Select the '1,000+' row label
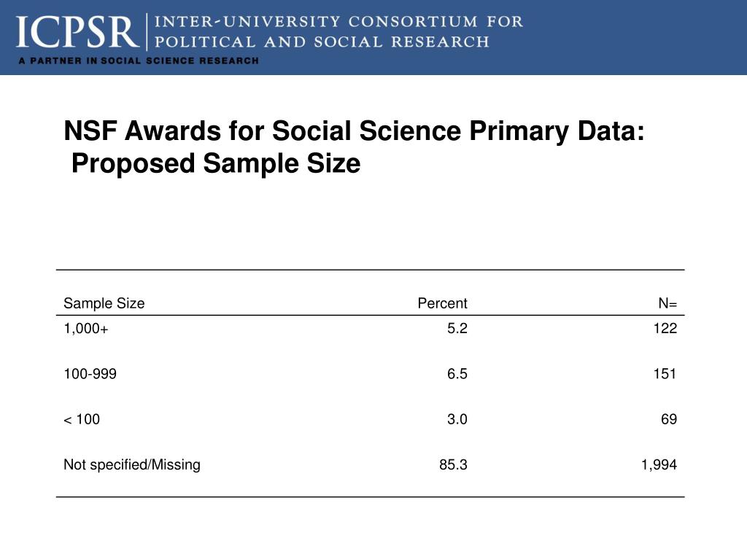Screen dimensions: 747x560 tap(86, 329)
